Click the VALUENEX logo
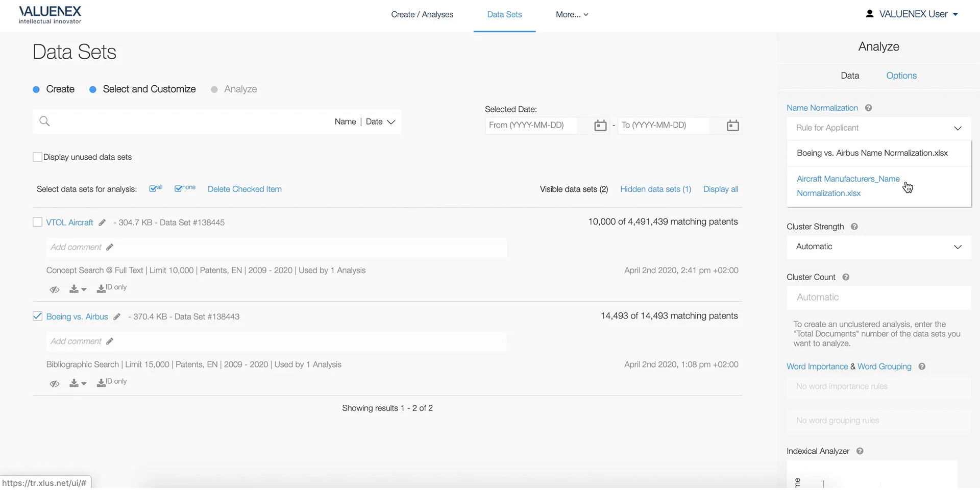This screenshot has height=490, width=980. [50, 14]
